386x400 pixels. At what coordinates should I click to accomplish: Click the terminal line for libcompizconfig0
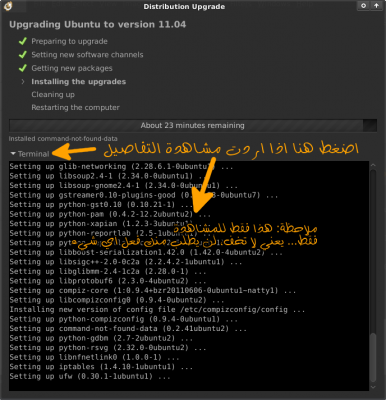tap(117, 300)
